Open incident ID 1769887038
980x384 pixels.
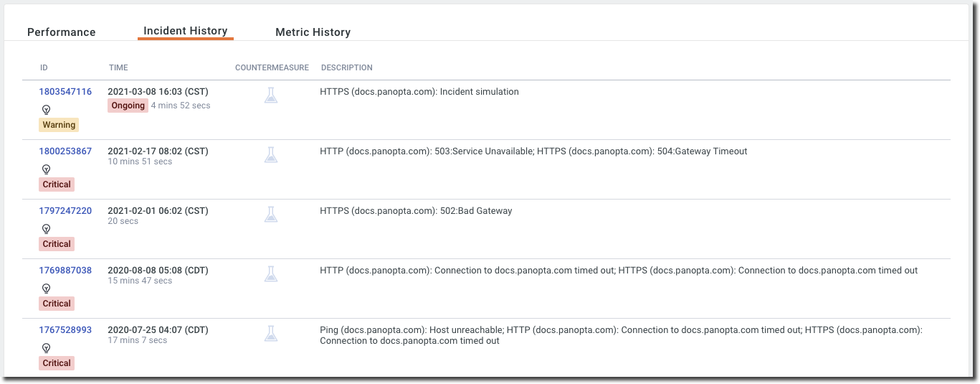point(65,271)
